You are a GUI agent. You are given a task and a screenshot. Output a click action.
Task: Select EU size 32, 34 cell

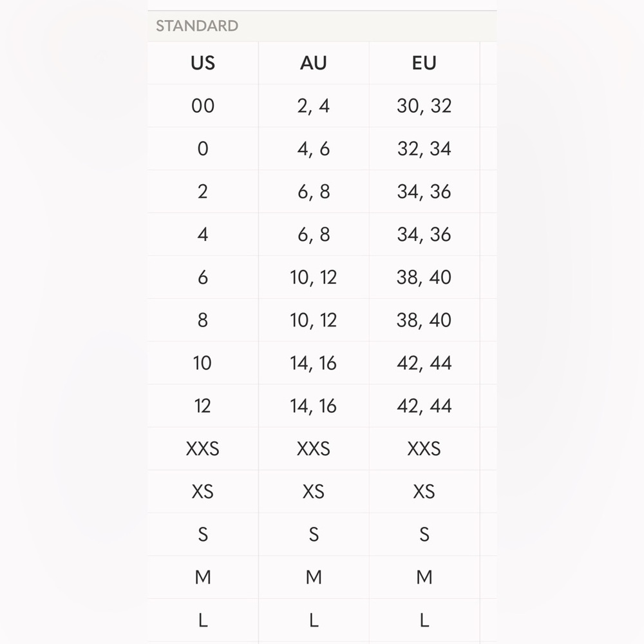[424, 149]
